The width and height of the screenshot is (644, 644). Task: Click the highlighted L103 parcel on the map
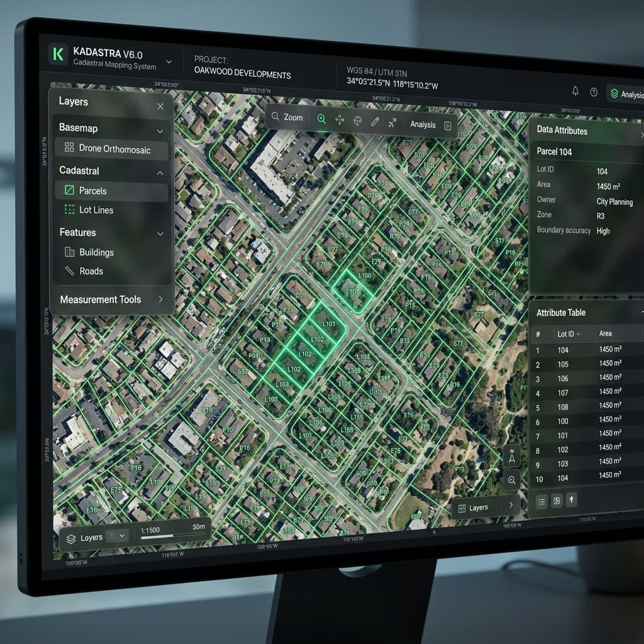[x=282, y=384]
